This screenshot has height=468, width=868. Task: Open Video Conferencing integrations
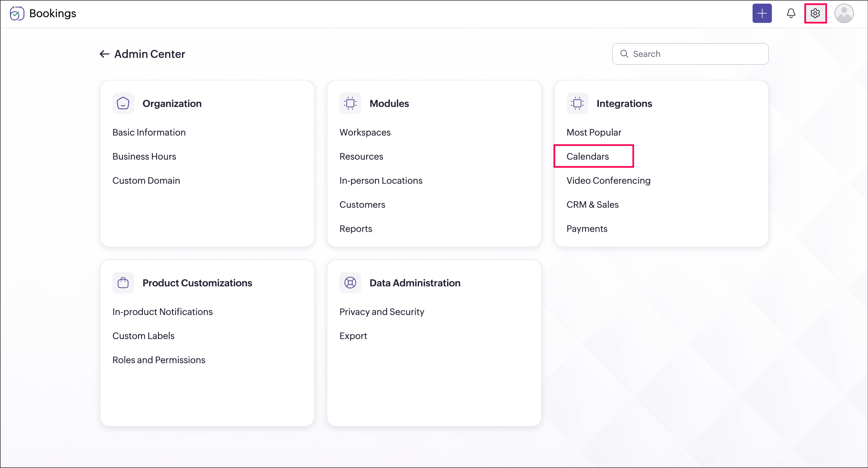[608, 181]
